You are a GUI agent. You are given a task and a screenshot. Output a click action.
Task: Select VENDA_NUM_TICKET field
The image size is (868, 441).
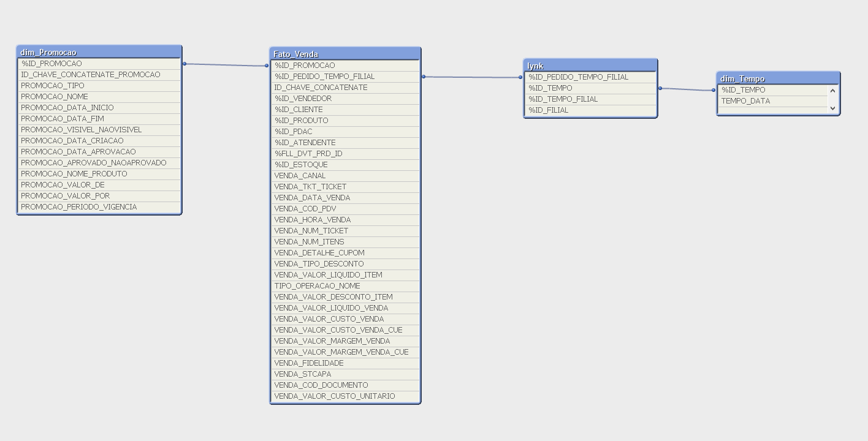click(345, 231)
